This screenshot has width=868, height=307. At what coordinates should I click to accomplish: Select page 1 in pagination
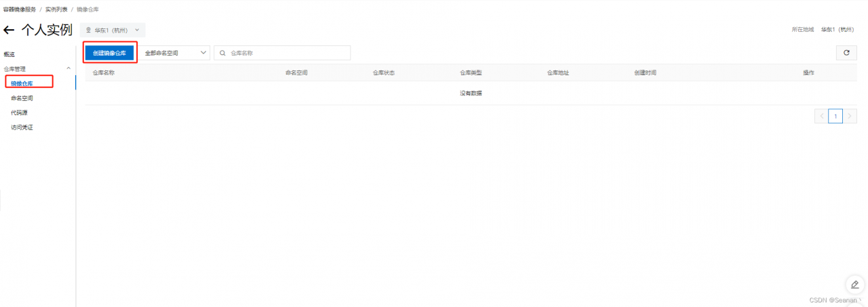(x=835, y=116)
